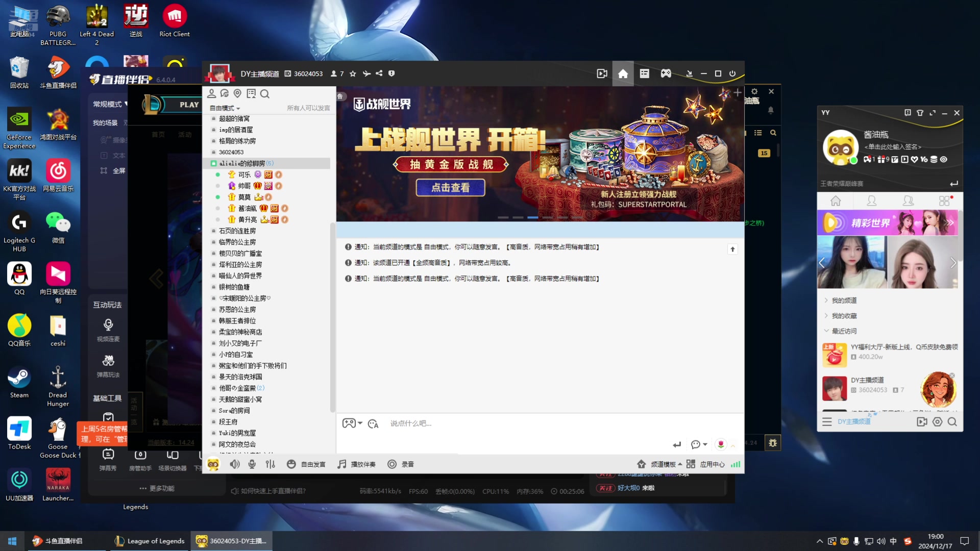Show next featured streamer in YY window
This screenshot has width=980, height=551.
tap(953, 263)
